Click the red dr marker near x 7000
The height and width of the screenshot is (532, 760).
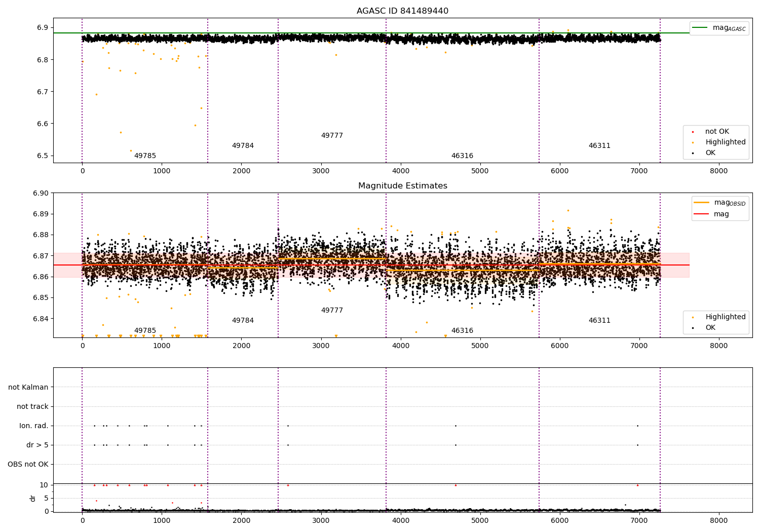(637, 485)
